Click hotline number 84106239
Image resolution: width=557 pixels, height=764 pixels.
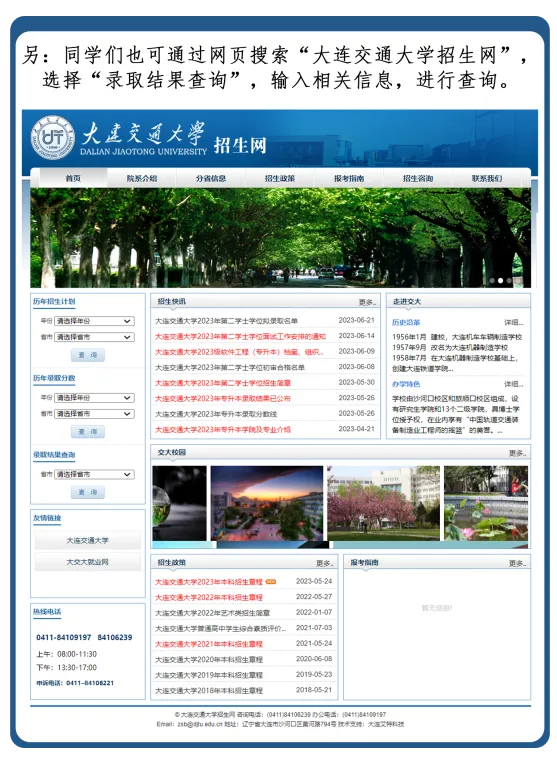(115, 637)
